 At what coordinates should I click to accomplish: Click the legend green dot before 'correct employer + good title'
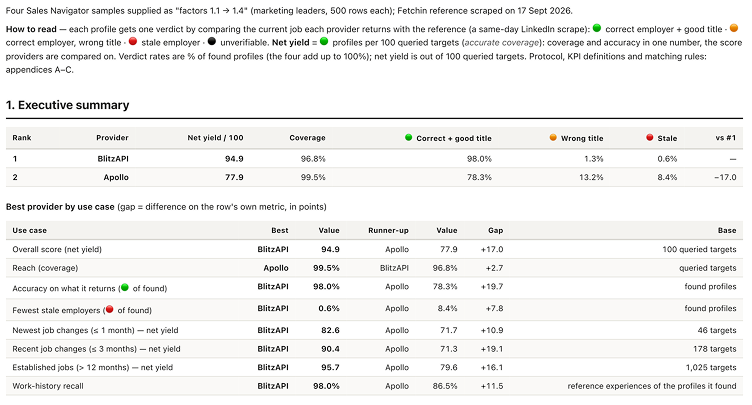[x=597, y=28]
